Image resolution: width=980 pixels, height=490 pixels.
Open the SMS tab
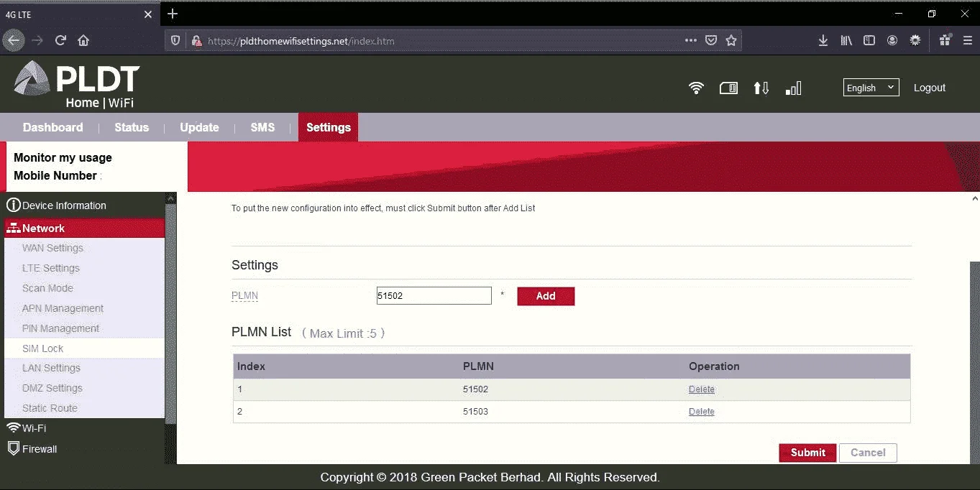[262, 127]
